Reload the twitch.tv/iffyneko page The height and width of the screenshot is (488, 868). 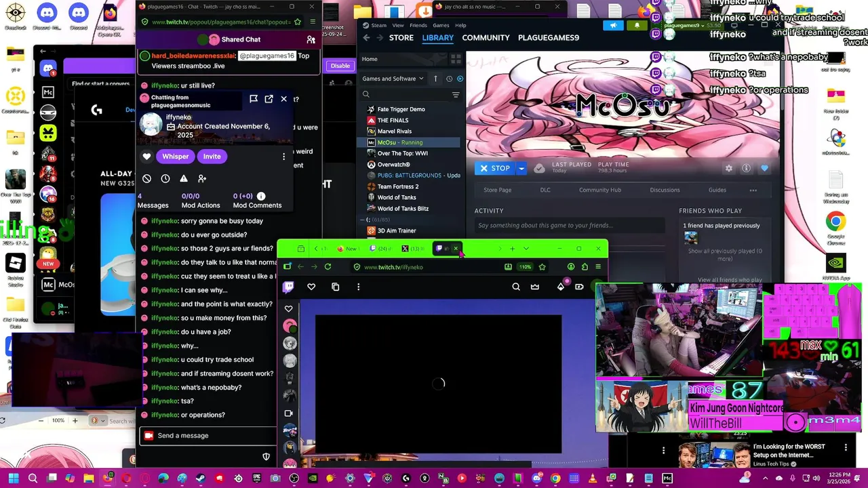click(328, 267)
